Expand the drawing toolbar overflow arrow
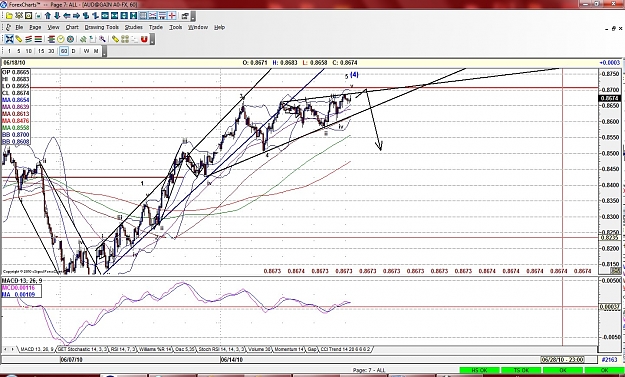Image resolution: width=625 pixels, height=377 pixels. coord(152,39)
